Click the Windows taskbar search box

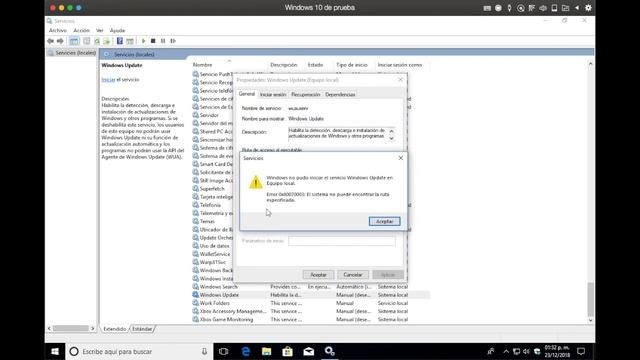(x=140, y=351)
